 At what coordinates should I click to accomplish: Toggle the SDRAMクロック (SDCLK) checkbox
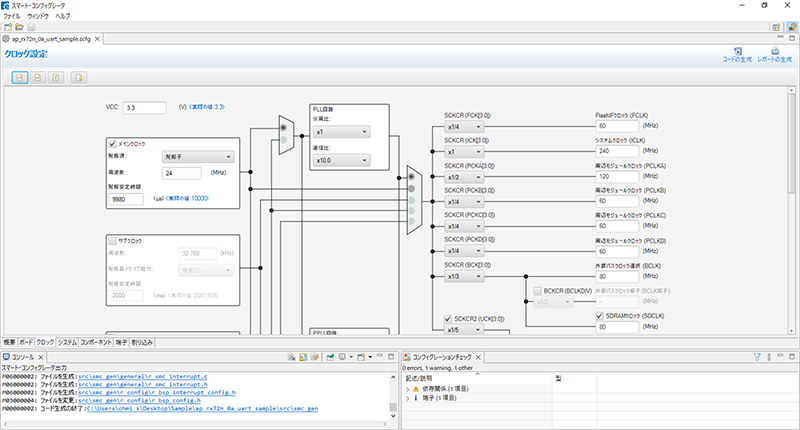(x=599, y=316)
